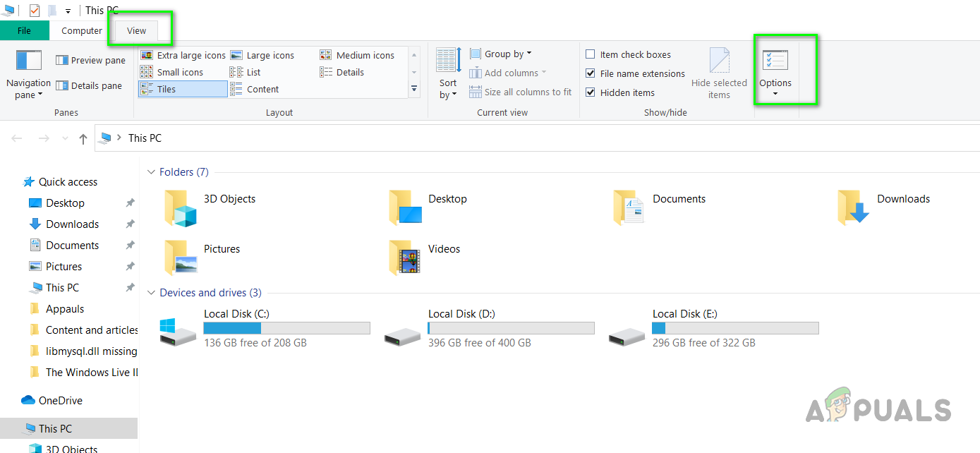Switch layout to Content view

(x=254, y=89)
